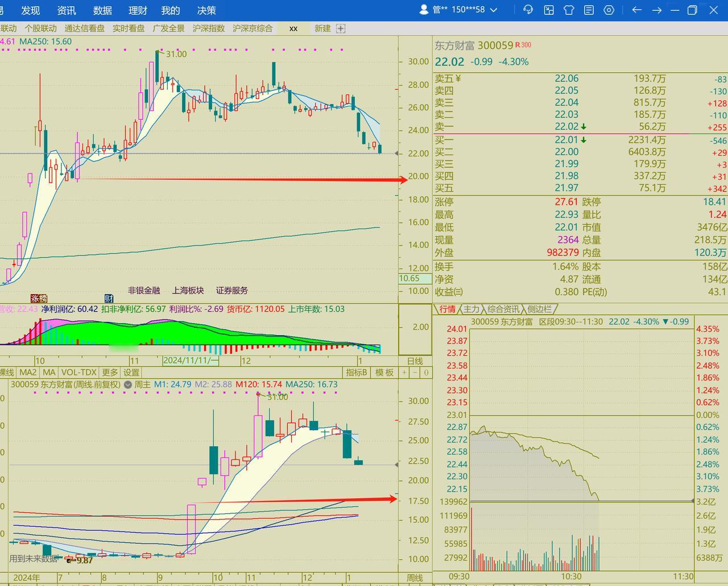Open the notes document icon
728x586 pixels.
(x=589, y=10)
